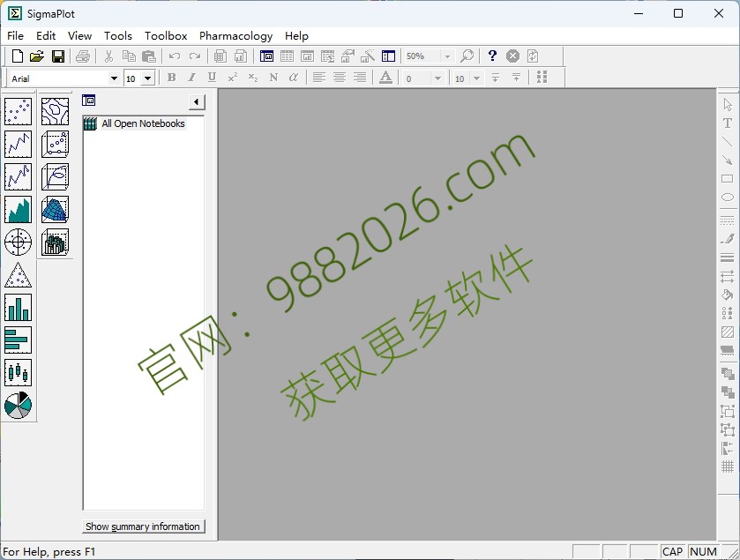Screen dimensions: 740x560
Task: Click the View Notebook toolbar icon
Action: pyautogui.click(x=266, y=56)
